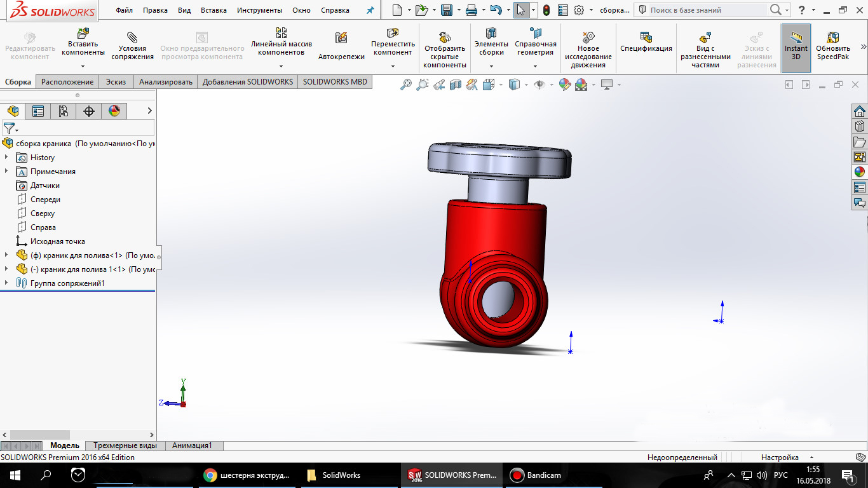This screenshot has width=868, height=488.
Task: Select Датчики item in tree
Action: tap(44, 185)
